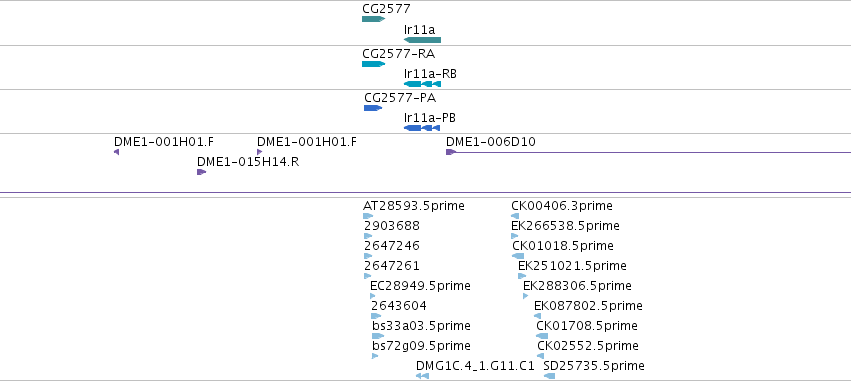The height and width of the screenshot is (381, 851).
Task: Click the 2903688 EST label
Action: (392, 226)
